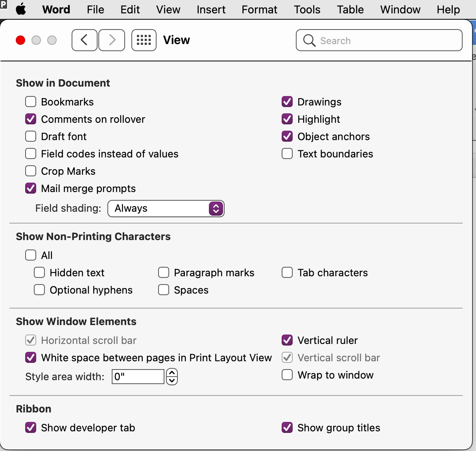This screenshot has height=451, width=476.
Task: Click the red close window button
Action: pos(20,40)
